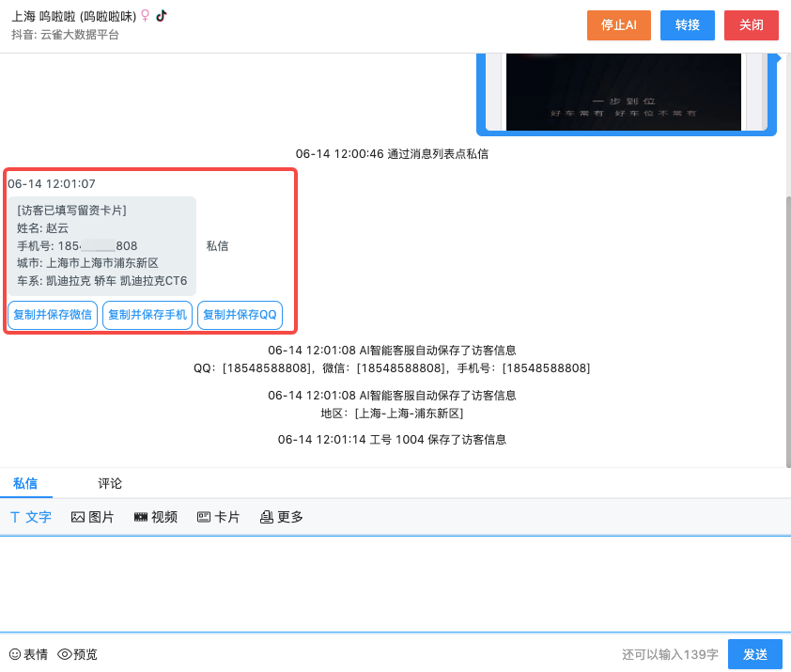791x672 pixels.
Task: Open the 图片 image attachment tool
Action: [x=92, y=516]
